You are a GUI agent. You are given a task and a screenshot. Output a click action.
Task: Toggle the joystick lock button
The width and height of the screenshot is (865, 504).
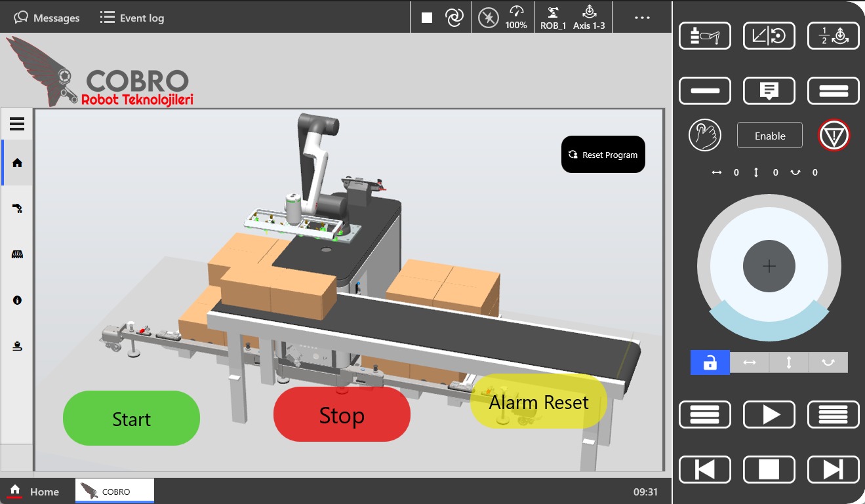coord(710,362)
